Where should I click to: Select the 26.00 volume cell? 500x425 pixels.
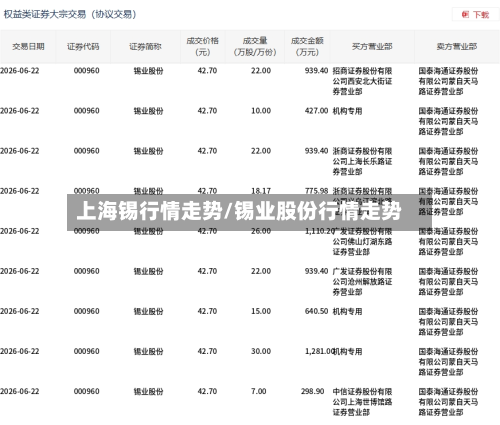click(x=261, y=231)
